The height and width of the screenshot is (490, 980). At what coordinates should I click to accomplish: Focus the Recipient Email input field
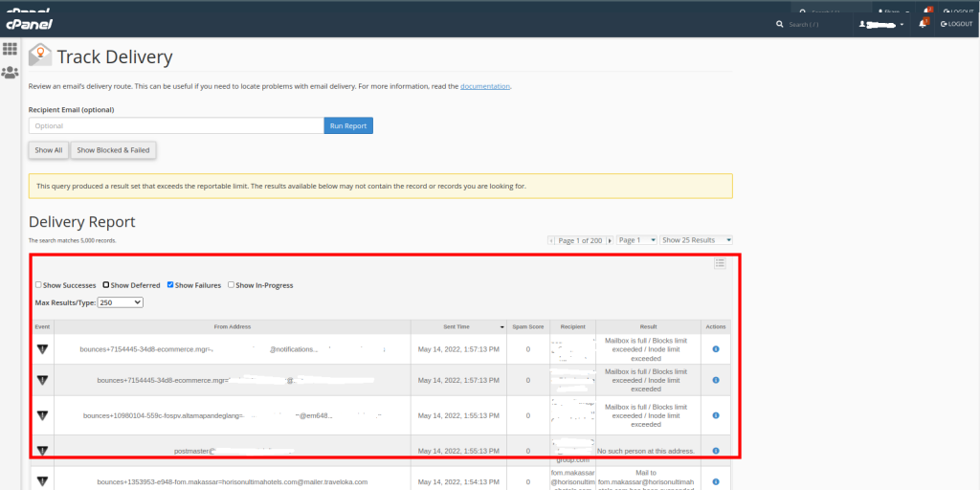point(176,125)
